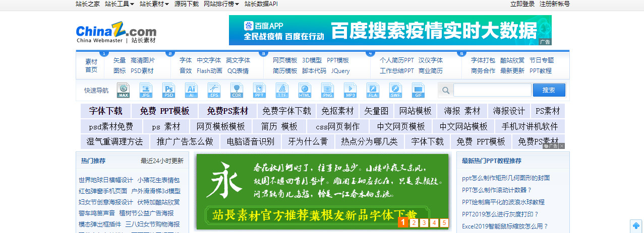The width and height of the screenshot is (644, 233).
Task: Click the 海报设计 keyword link
Action: 509,111
